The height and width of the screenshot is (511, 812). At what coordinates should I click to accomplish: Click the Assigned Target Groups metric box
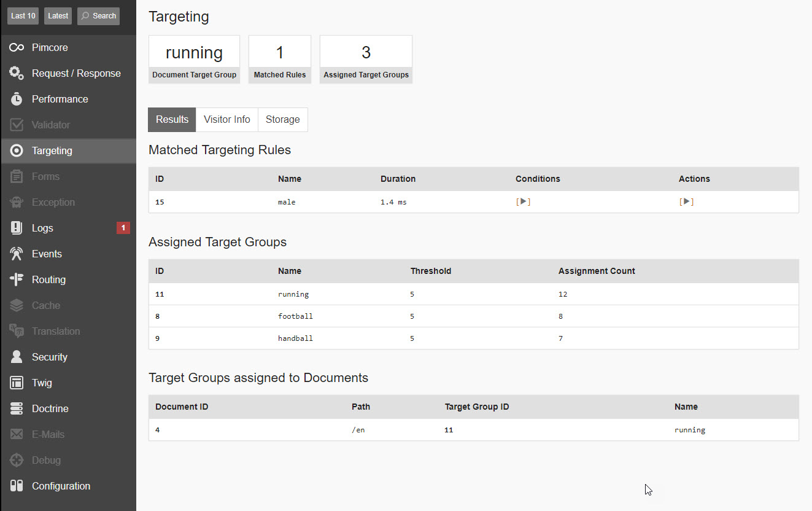point(366,59)
